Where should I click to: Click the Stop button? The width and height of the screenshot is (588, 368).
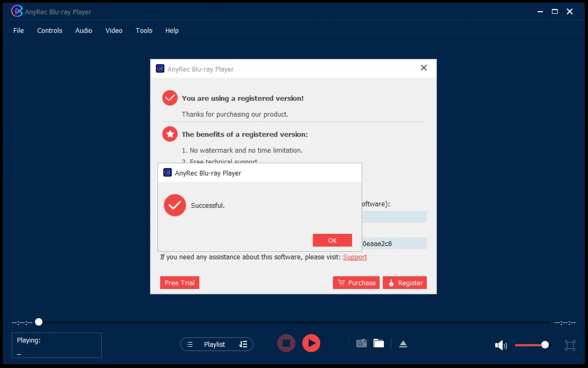(x=286, y=343)
